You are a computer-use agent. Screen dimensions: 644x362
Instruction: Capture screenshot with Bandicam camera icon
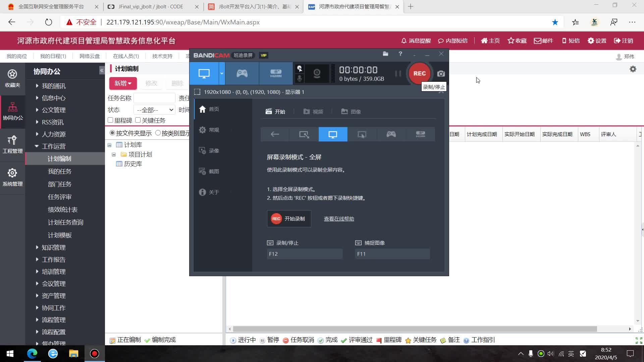coord(441,73)
